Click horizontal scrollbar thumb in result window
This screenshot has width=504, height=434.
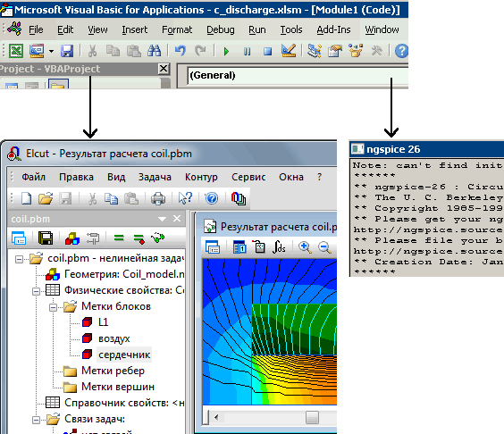312,417
